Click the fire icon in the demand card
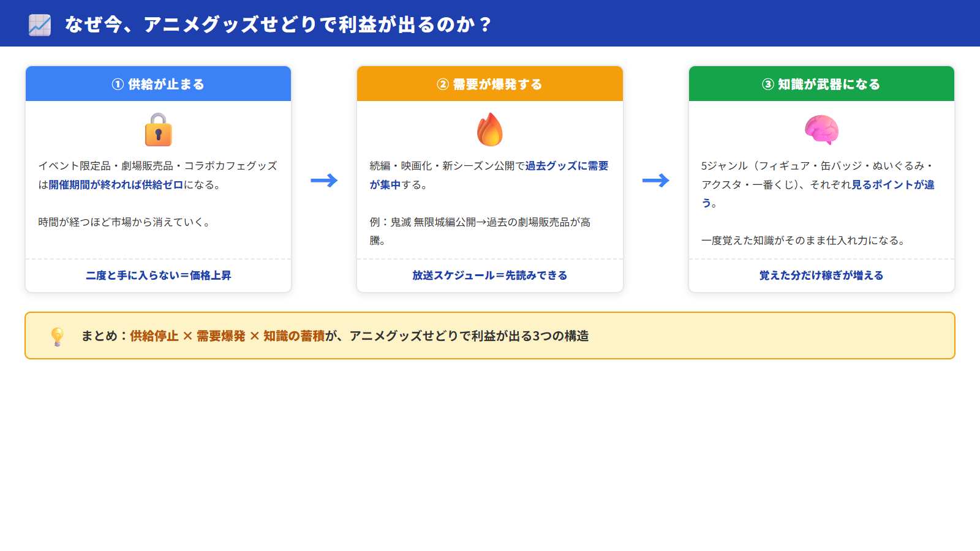 [489, 129]
